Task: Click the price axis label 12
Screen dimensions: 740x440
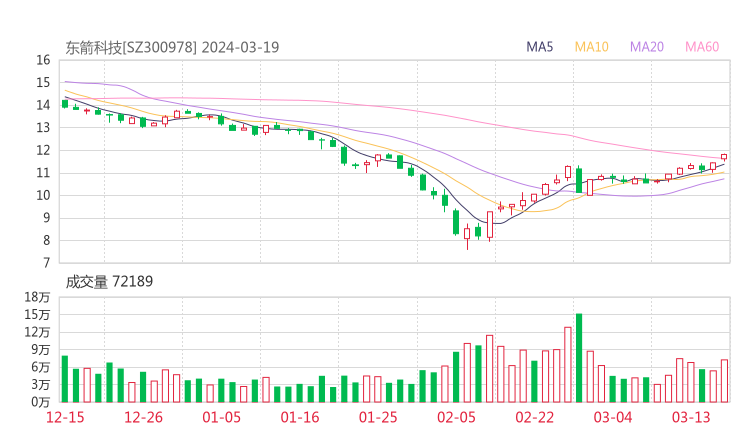Action: (43, 150)
